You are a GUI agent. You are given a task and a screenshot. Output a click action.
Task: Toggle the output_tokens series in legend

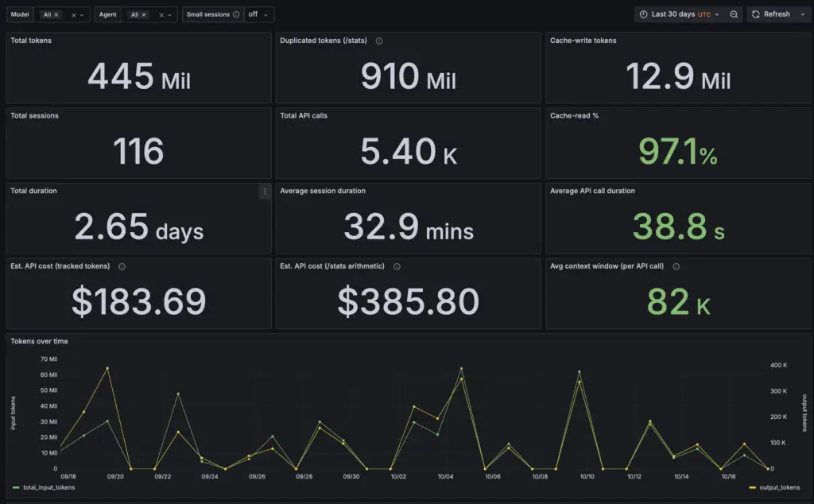779,487
